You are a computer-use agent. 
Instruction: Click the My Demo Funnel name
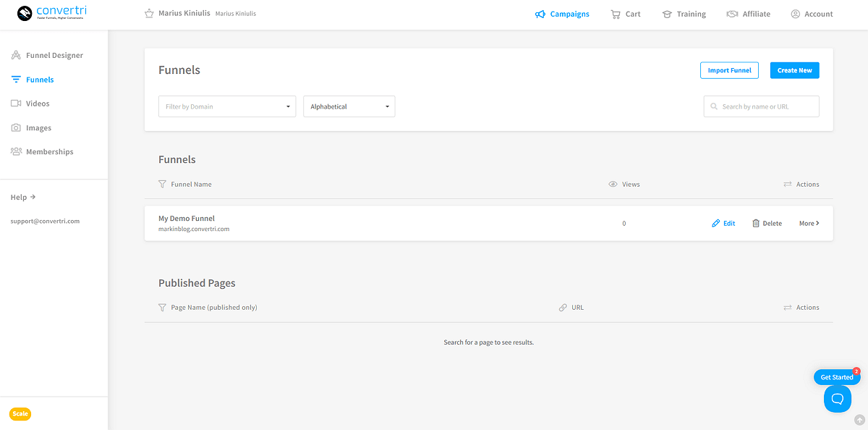pos(187,218)
